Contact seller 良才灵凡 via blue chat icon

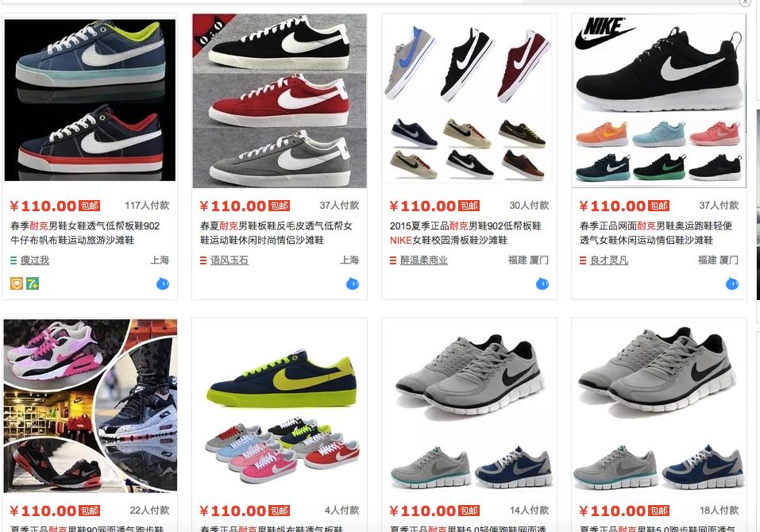click(x=732, y=283)
